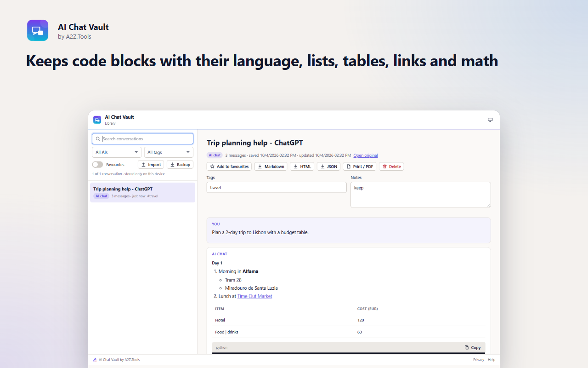The height and width of the screenshot is (368, 588).
Task: Click the #travel tag in the list item
Action: 153,196
